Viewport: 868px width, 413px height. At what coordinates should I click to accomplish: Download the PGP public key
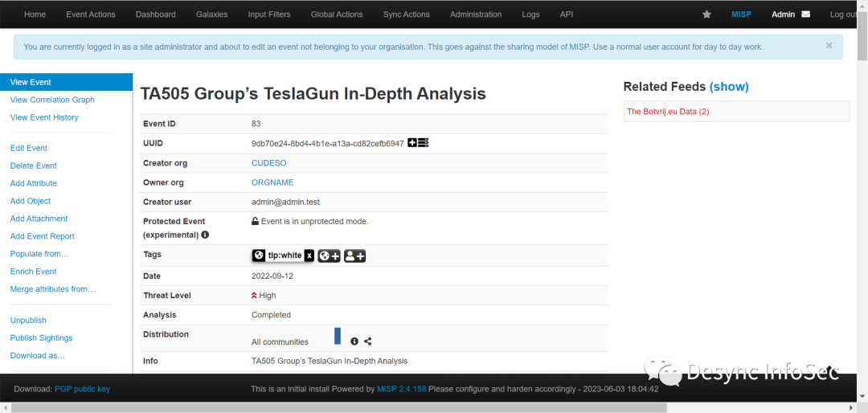[x=83, y=389]
